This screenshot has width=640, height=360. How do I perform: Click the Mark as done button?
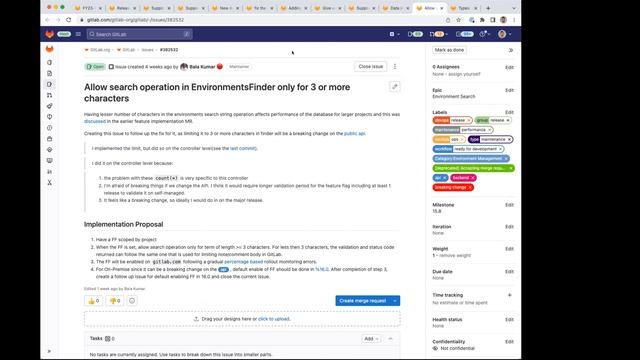(449, 50)
